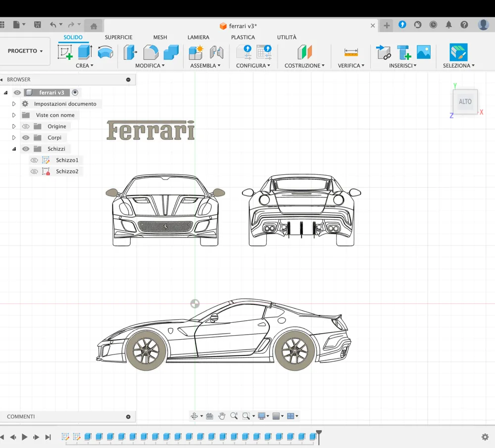Switch to the PLASTICA tab
The image size is (495, 448).
click(x=243, y=37)
